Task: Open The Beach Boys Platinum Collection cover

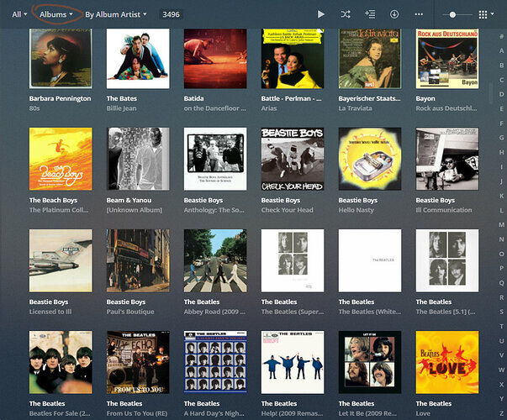Action: tap(61, 159)
